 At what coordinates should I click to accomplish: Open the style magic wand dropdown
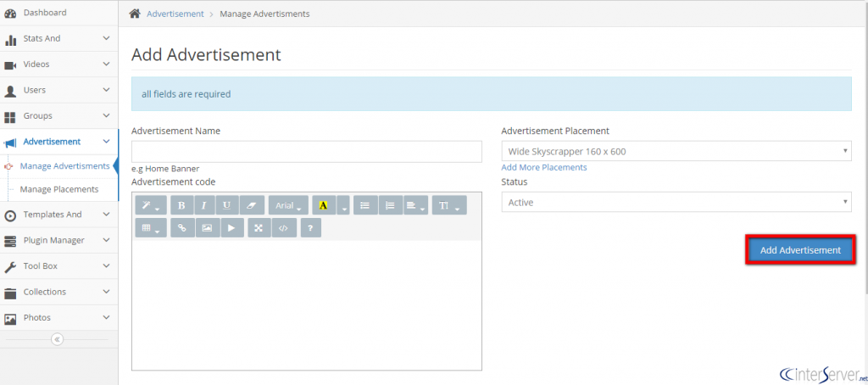click(x=151, y=205)
